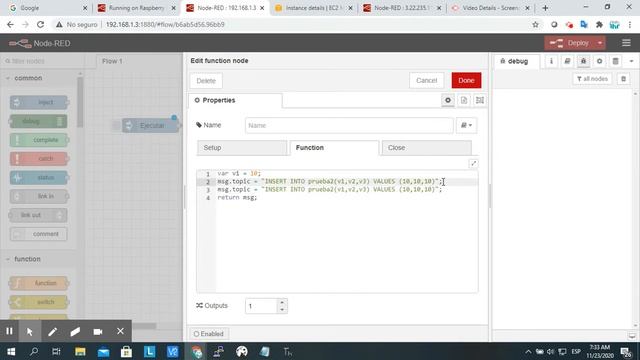
Task: Bookmark this page star icon
Action: click(535, 24)
